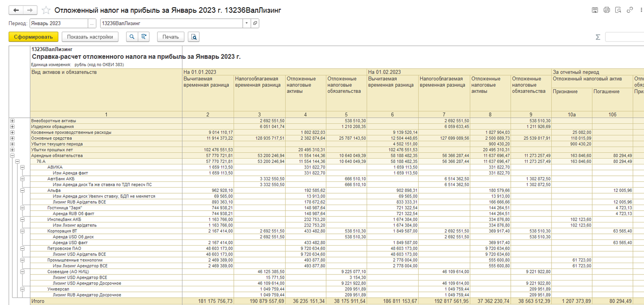Collapse the АвтБанк АКБ group

[22, 179]
